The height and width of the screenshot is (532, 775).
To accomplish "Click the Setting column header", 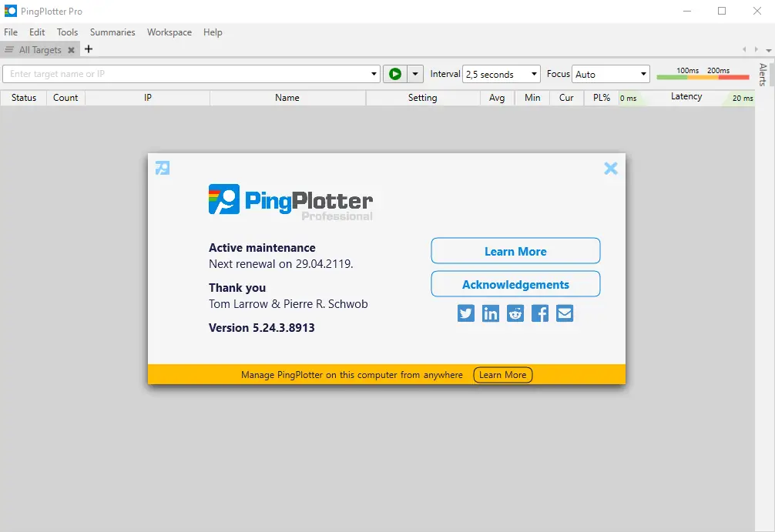I will (x=423, y=98).
